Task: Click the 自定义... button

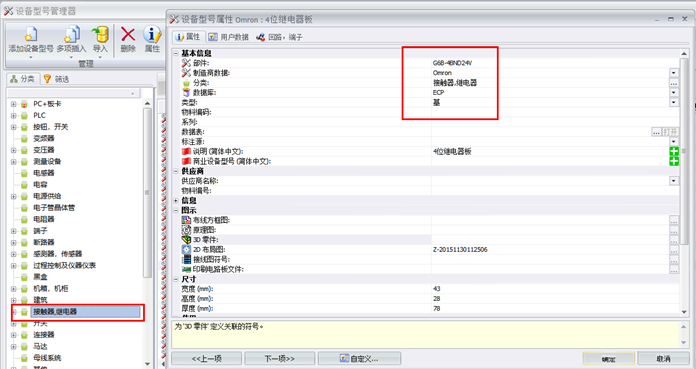Action: (360, 358)
